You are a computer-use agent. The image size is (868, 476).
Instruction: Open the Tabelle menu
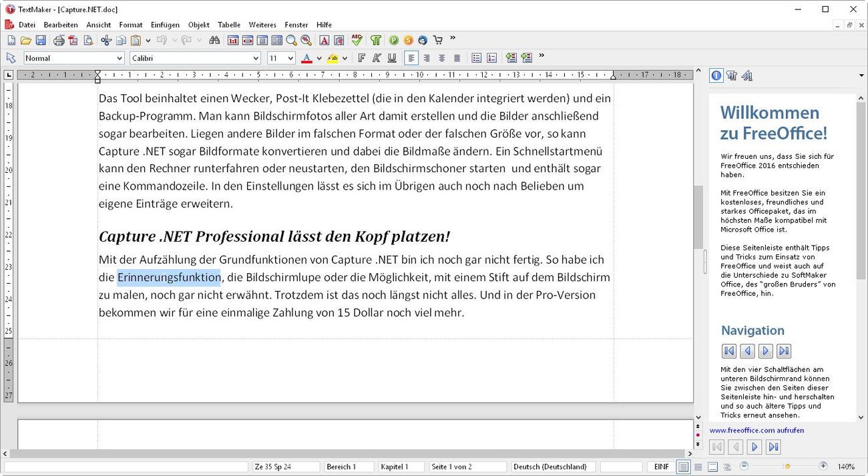coord(228,25)
